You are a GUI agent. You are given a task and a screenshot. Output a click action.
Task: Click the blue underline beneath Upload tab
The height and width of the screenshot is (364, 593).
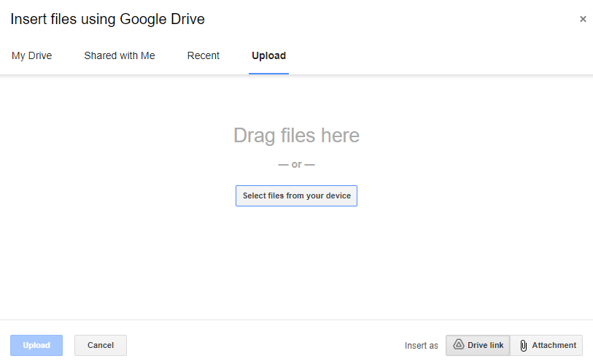(268, 73)
